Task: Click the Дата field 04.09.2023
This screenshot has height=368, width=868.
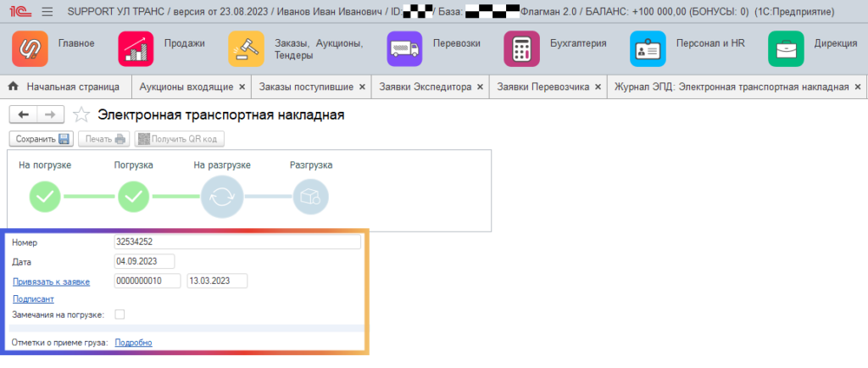Action: [x=144, y=261]
